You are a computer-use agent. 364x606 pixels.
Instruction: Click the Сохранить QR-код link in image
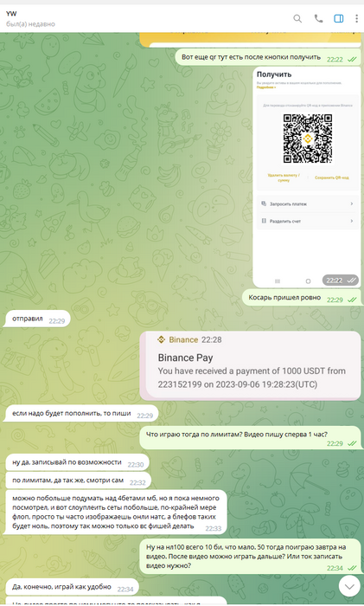(x=331, y=177)
